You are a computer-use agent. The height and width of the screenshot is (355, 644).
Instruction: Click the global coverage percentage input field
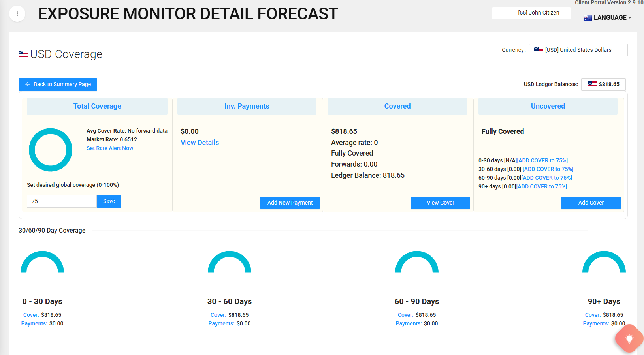pyautogui.click(x=62, y=201)
